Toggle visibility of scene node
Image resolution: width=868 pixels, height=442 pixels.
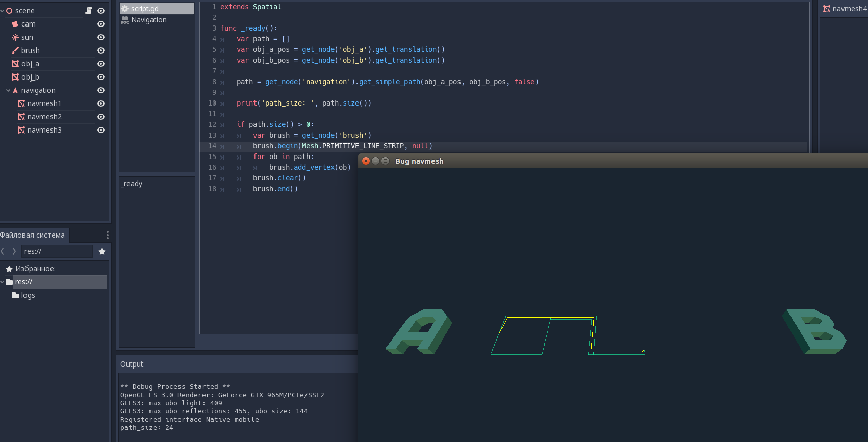click(101, 11)
